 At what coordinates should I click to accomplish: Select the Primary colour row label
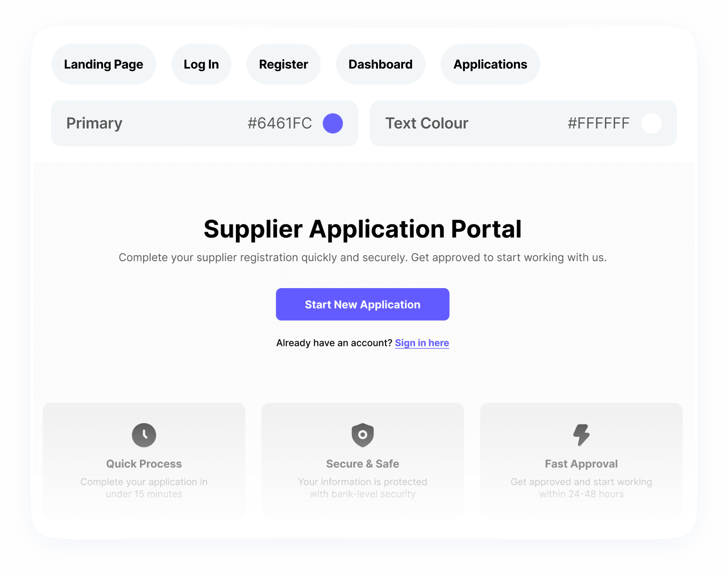94,123
